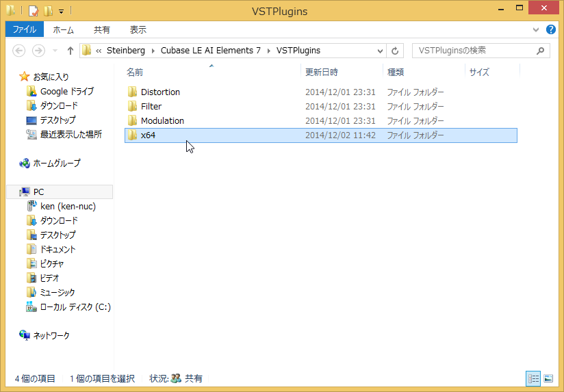
Task: Click the New folder icon in title bar
Action: 48,11
